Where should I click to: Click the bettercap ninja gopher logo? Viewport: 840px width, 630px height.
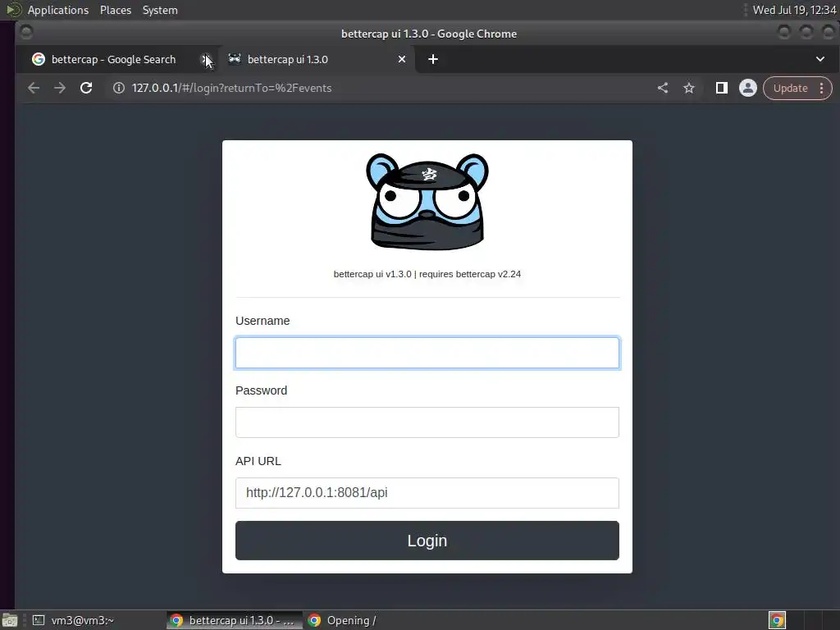pos(427,202)
